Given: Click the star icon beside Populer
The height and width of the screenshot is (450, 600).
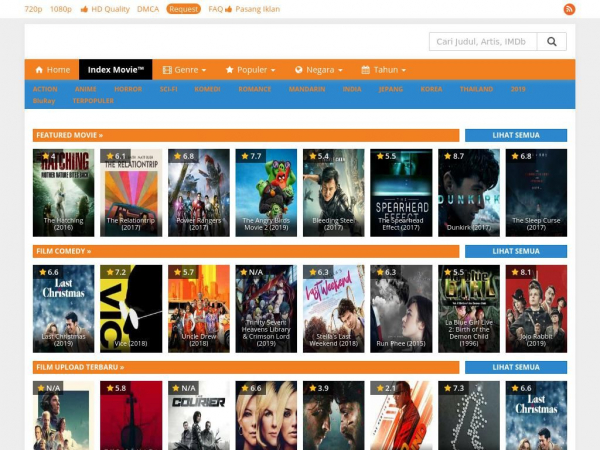Looking at the screenshot, I should [x=230, y=70].
